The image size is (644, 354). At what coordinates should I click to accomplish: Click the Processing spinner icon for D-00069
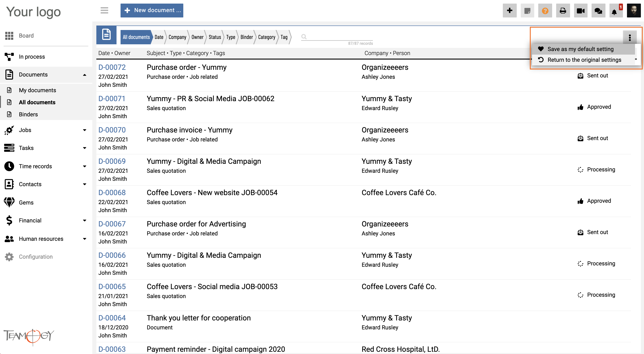[x=581, y=170]
